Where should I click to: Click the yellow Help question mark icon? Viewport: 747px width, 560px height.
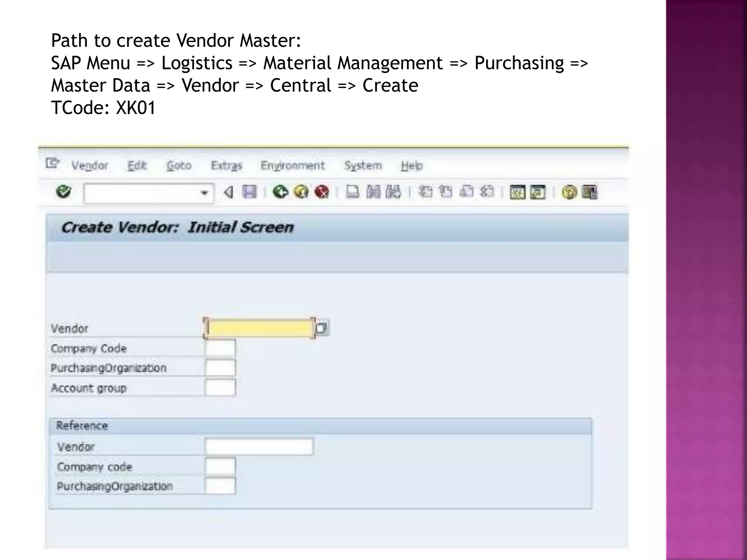coord(569,192)
